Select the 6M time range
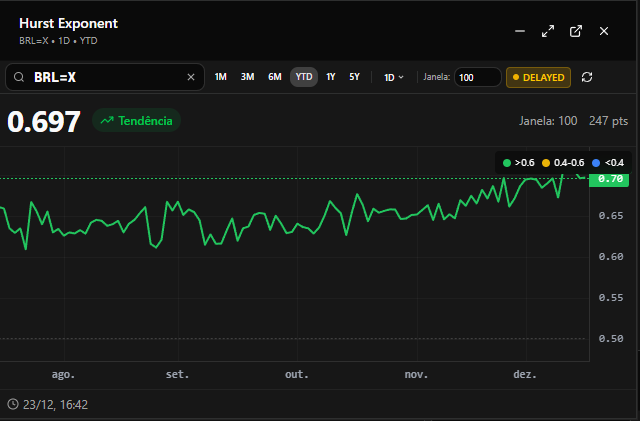 click(x=274, y=77)
